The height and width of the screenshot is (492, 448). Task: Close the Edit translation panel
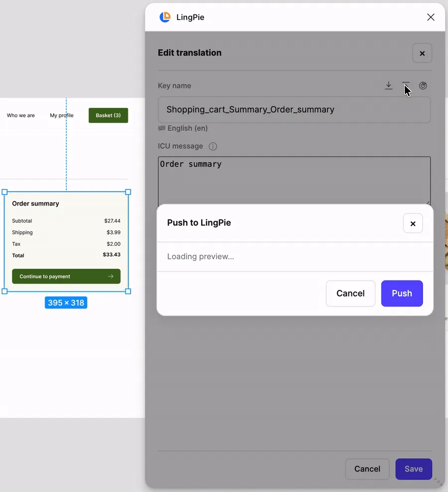tap(422, 53)
